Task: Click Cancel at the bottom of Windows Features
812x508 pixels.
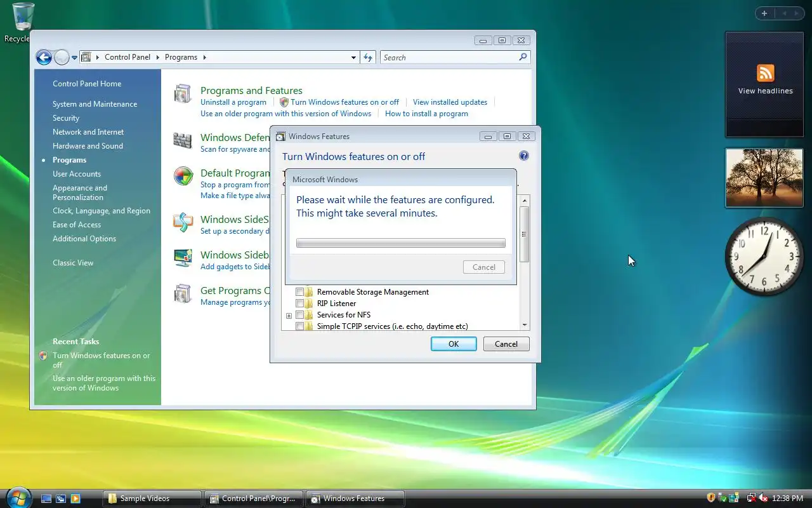Action: point(506,344)
